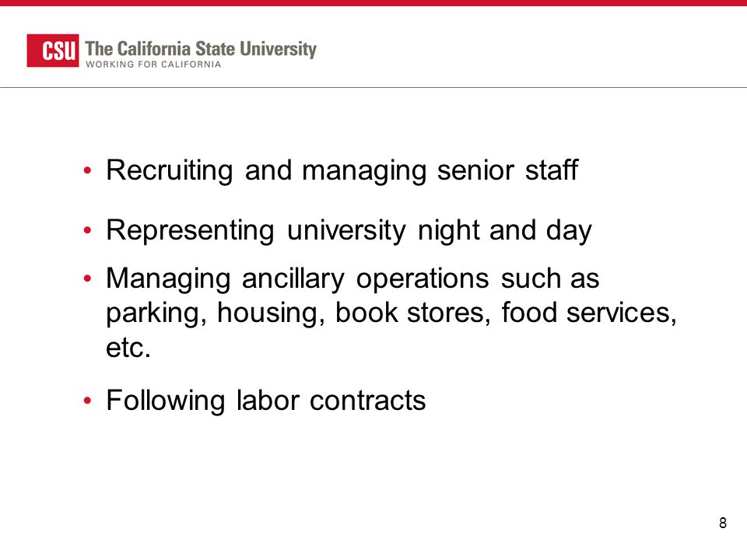Click The California State University title

click(x=201, y=49)
